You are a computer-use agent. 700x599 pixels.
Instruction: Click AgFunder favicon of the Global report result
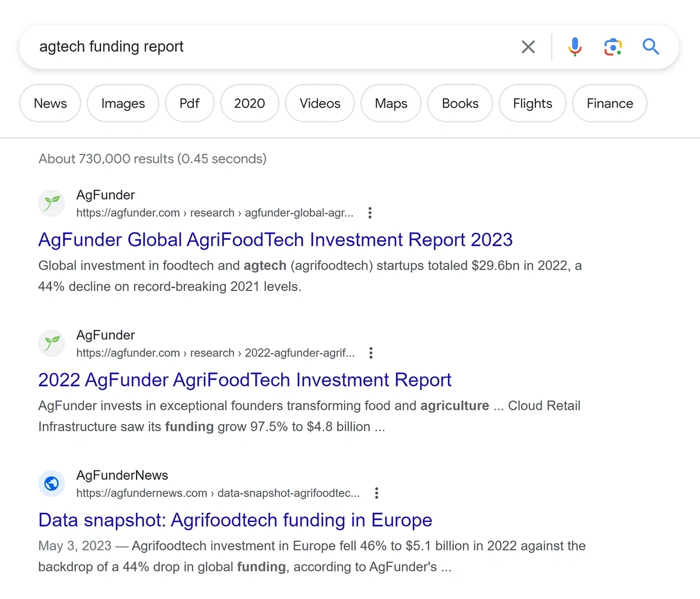[x=51, y=203]
